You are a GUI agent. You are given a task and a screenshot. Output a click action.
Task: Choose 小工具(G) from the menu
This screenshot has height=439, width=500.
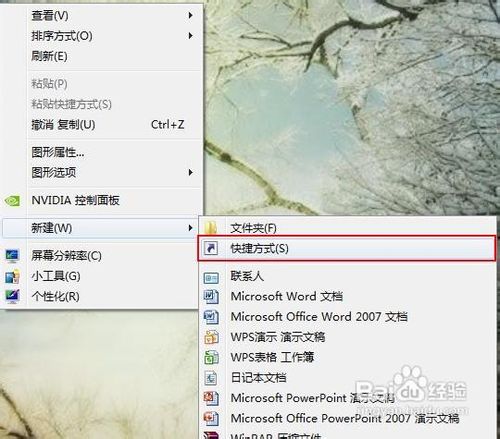click(101, 276)
